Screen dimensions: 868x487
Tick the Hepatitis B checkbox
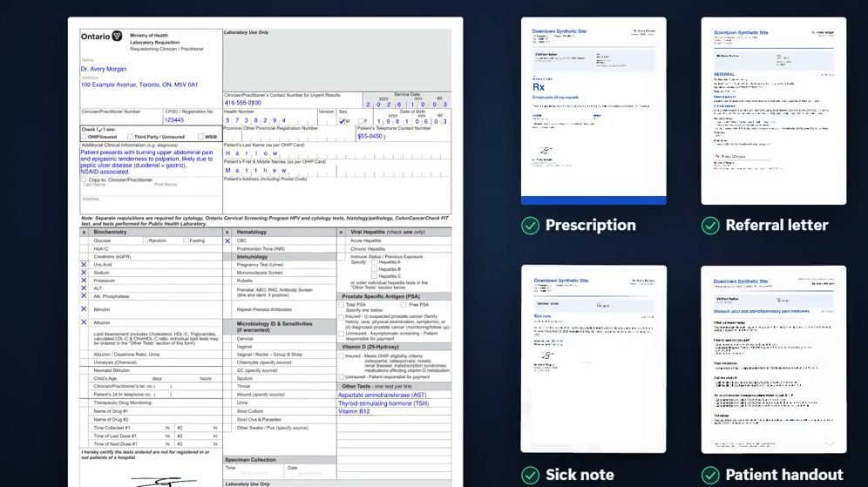(374, 269)
